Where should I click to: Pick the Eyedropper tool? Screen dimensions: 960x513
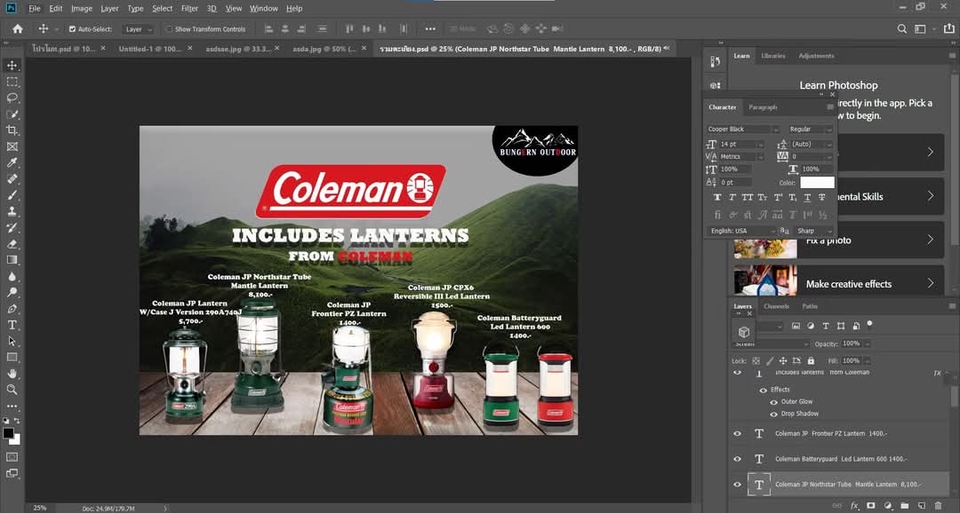point(12,162)
